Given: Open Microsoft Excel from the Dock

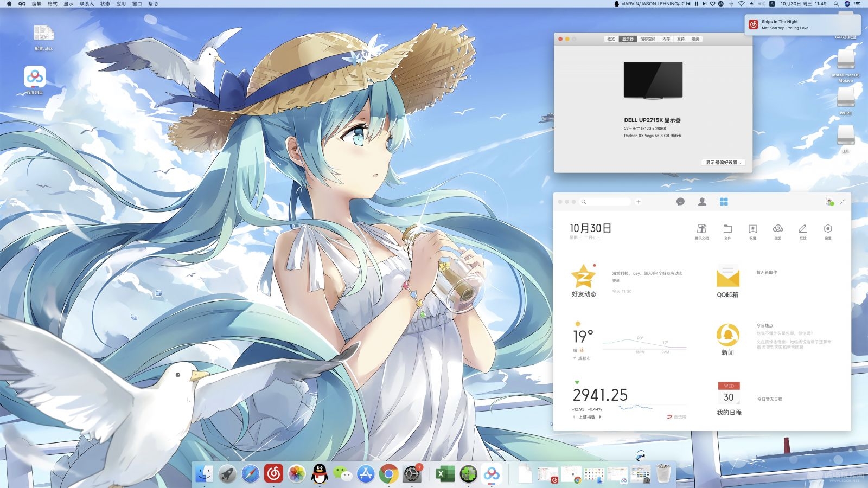Looking at the screenshot, I should pyautogui.click(x=445, y=474).
